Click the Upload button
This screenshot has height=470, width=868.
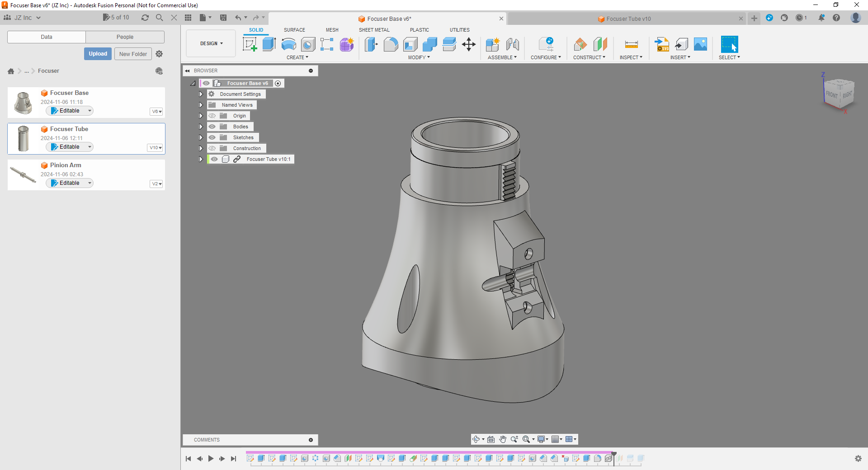click(x=98, y=54)
